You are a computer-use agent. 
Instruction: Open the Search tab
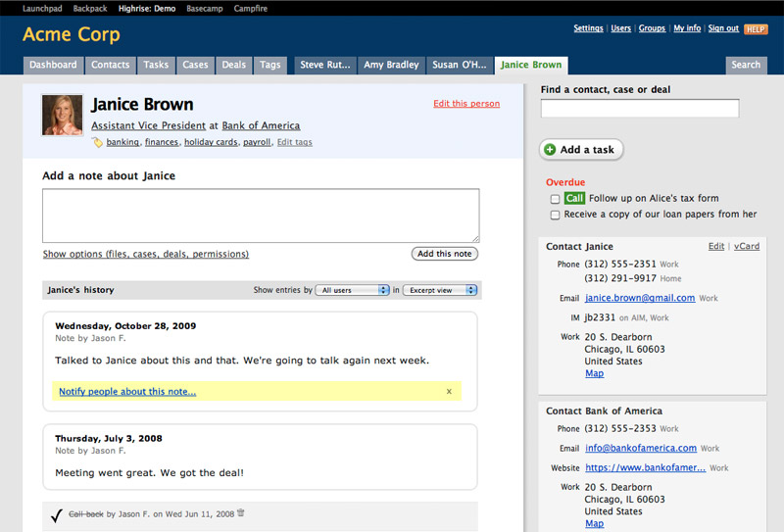click(x=746, y=65)
